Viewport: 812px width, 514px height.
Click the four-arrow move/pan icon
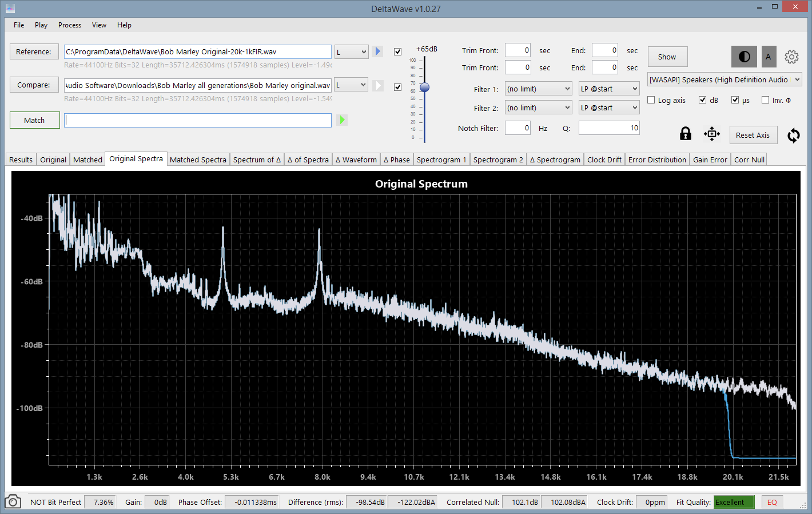tap(712, 134)
